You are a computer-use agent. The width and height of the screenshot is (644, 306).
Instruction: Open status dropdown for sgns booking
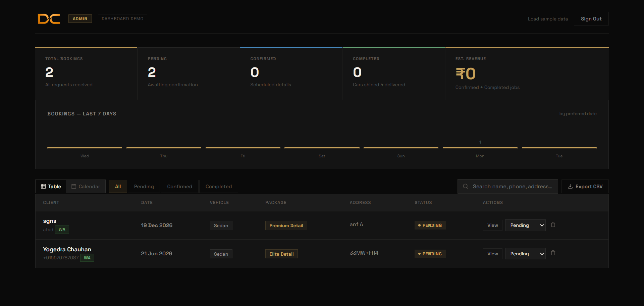pyautogui.click(x=525, y=225)
